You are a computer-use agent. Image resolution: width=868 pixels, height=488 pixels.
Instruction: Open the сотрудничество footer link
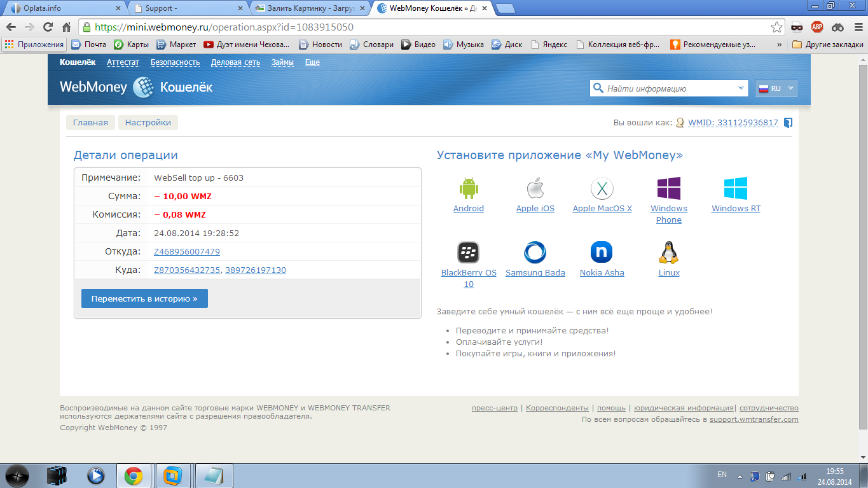pyautogui.click(x=769, y=408)
